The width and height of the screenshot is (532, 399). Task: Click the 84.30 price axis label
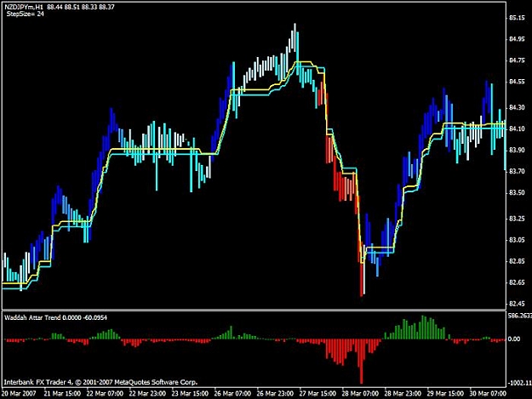(x=517, y=108)
